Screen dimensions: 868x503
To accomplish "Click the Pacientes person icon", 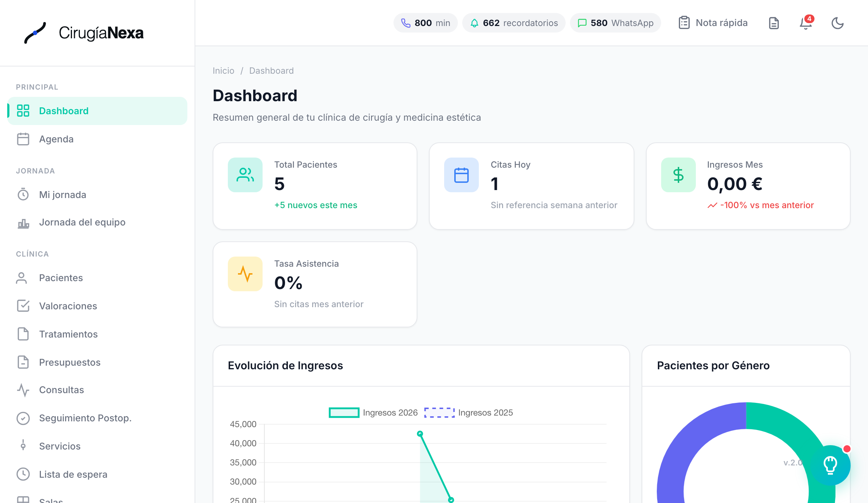I will tap(22, 278).
